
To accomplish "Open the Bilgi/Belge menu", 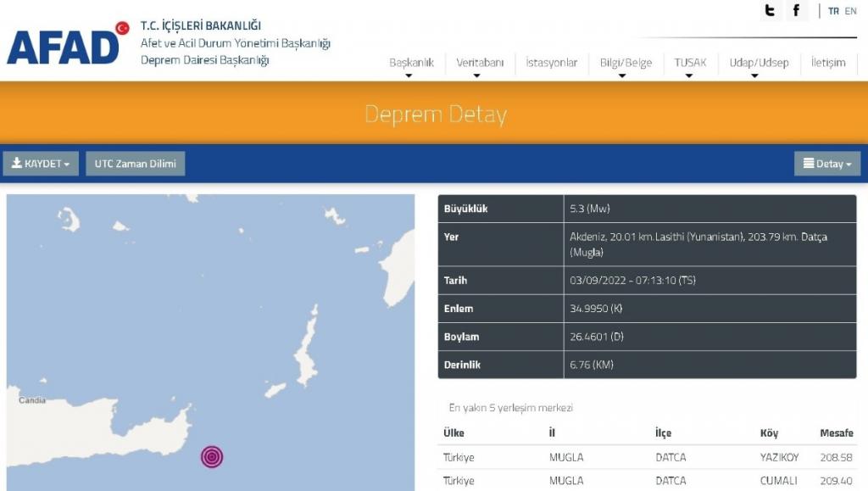I will (x=626, y=63).
